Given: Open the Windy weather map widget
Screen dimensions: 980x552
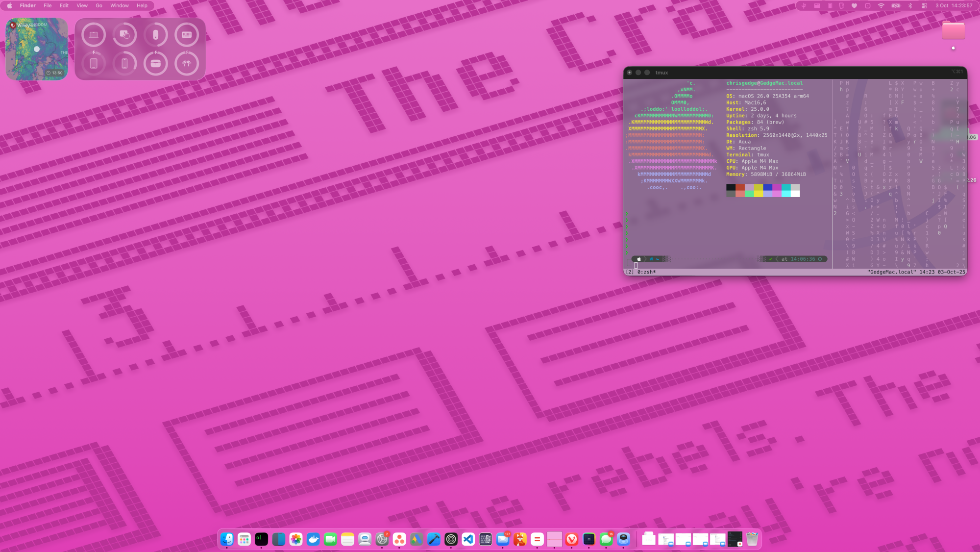Looking at the screenshot, I should [37, 49].
